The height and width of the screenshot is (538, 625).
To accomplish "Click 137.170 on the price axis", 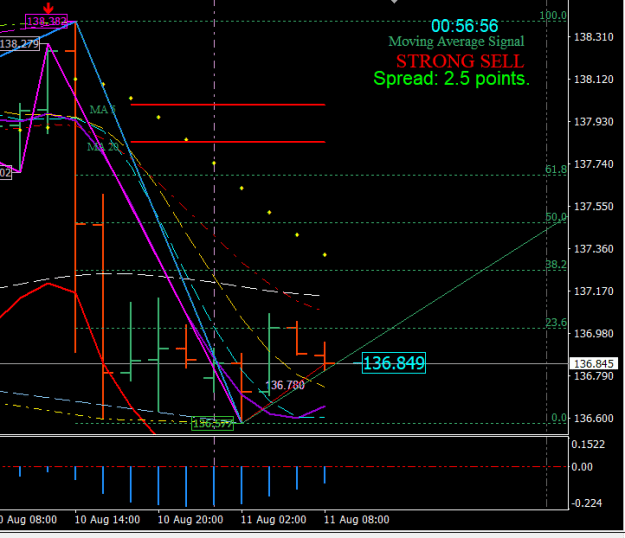I will tap(593, 291).
